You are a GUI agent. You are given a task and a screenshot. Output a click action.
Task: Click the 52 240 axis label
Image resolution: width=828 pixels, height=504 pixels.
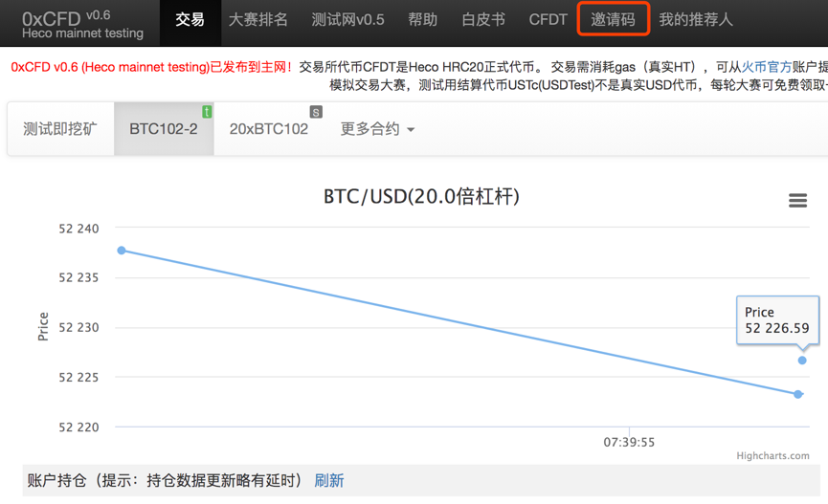78,229
